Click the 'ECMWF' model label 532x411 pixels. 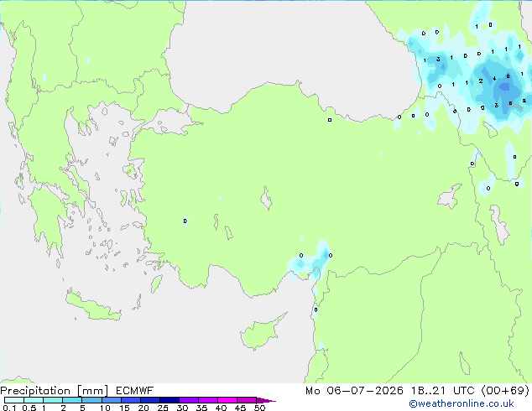point(134,391)
